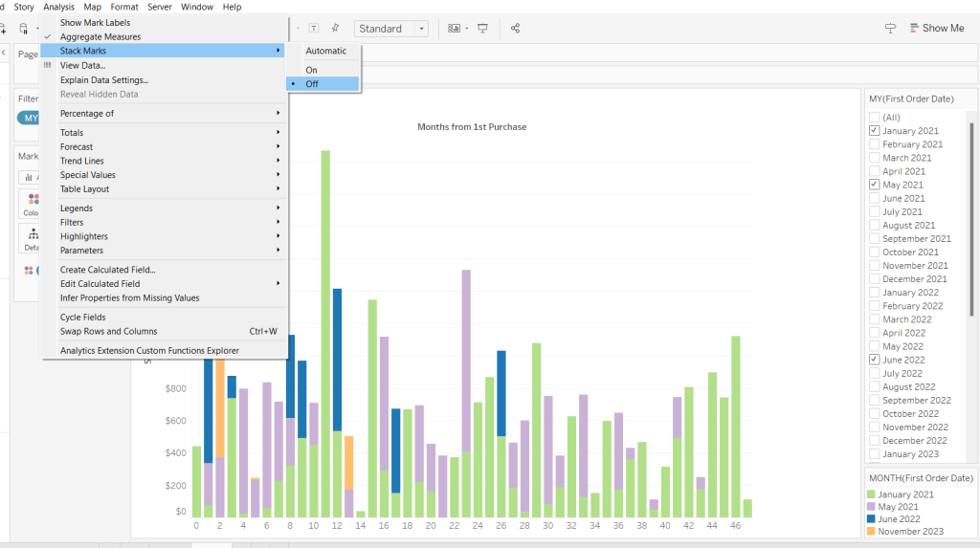Click the Detail card on Marks shelf

point(33,238)
